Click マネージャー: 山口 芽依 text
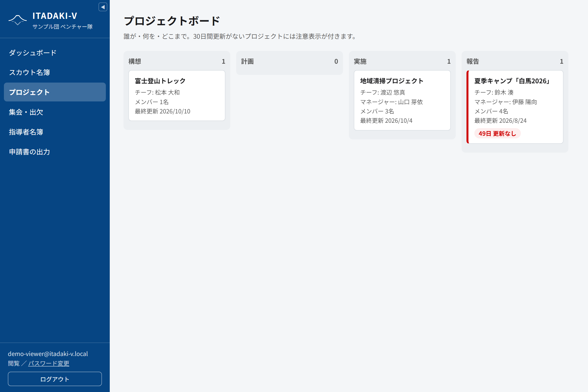The width and height of the screenshot is (588, 392). pyautogui.click(x=392, y=102)
